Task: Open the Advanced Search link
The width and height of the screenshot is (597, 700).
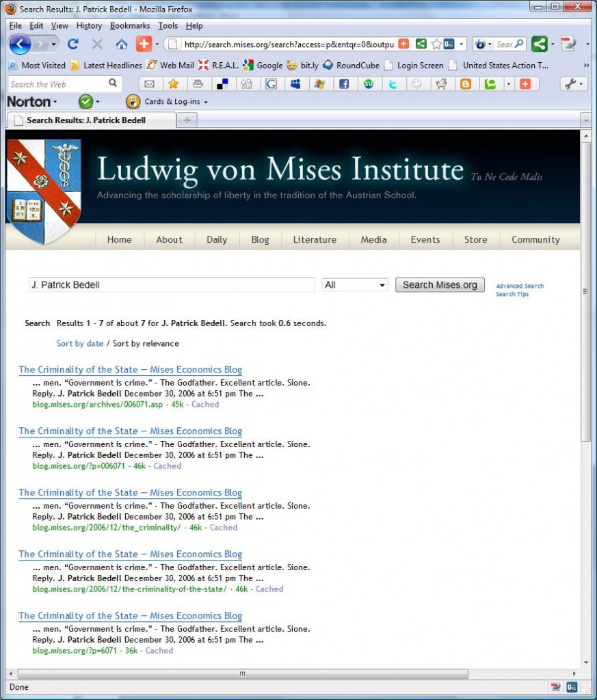Action: [520, 286]
